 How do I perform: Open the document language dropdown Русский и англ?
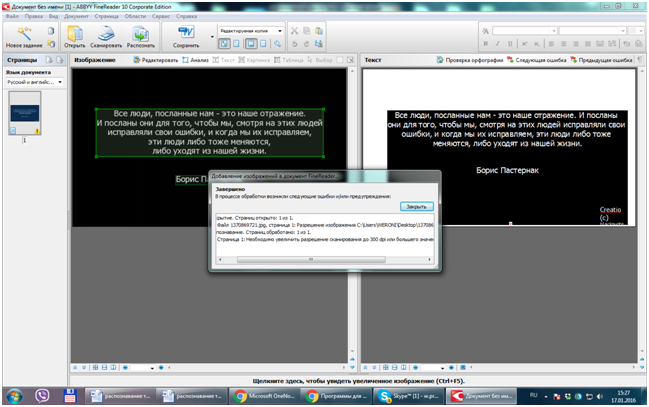pyautogui.click(x=34, y=82)
